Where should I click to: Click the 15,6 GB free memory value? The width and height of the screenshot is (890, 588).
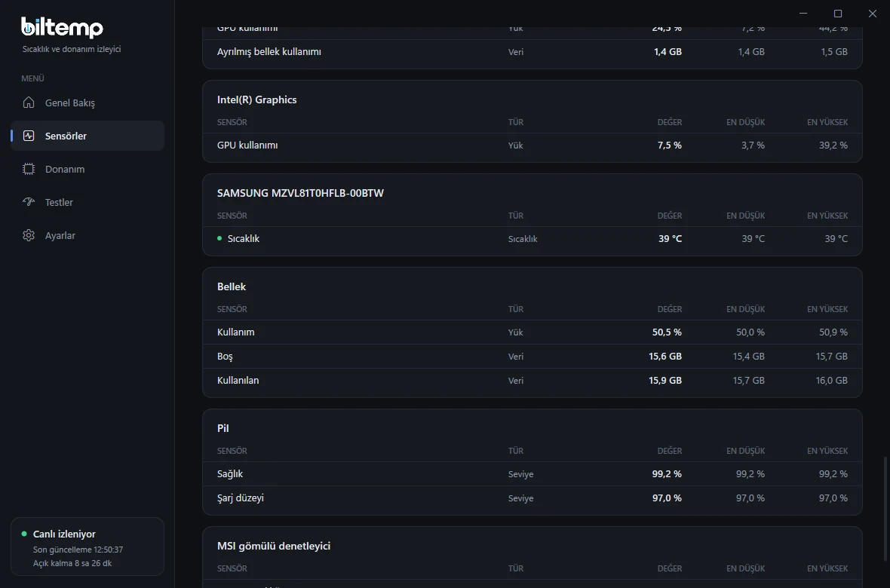pos(665,357)
